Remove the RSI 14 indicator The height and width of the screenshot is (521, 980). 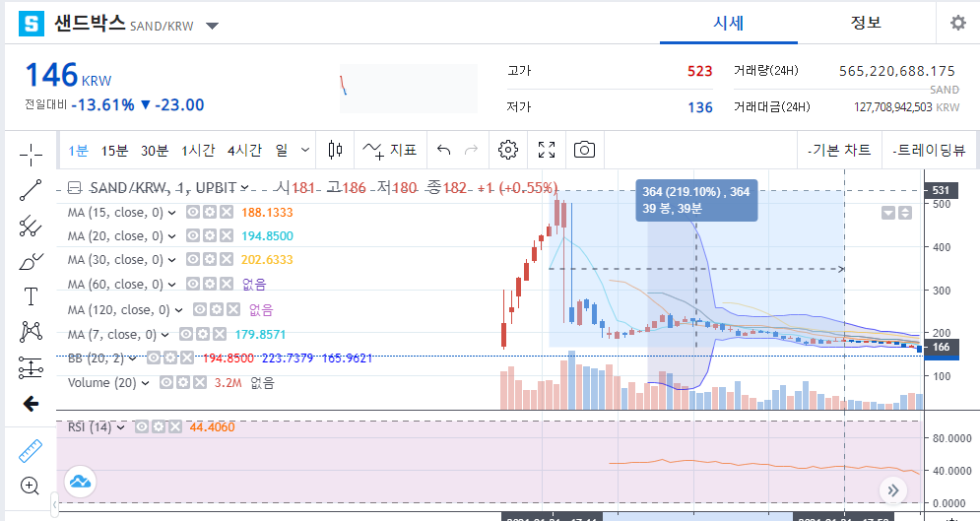tap(175, 426)
